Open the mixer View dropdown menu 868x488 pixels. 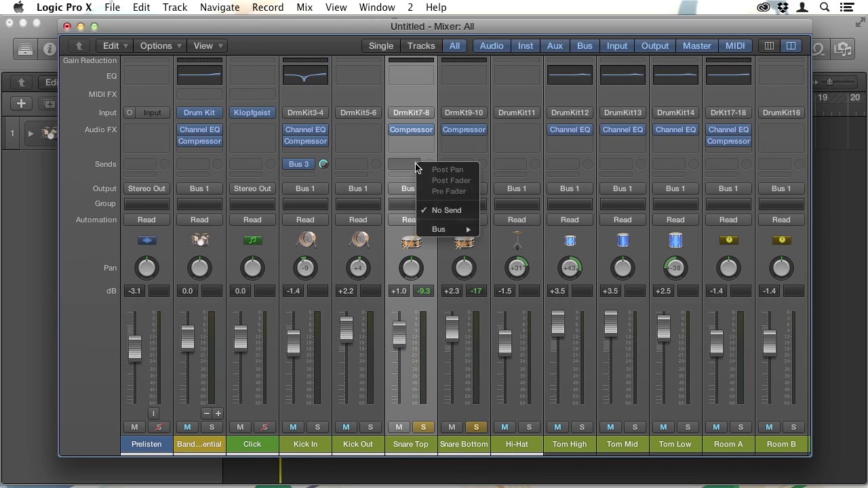coord(208,46)
